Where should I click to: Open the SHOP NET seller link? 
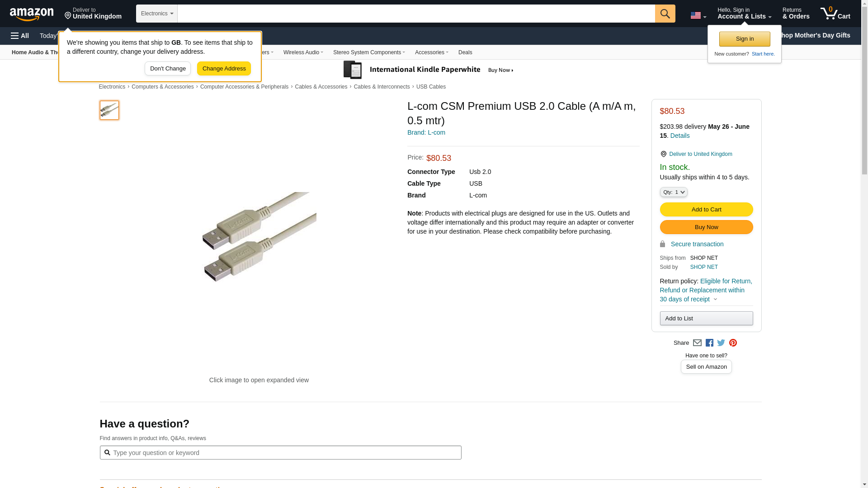coord(703,267)
